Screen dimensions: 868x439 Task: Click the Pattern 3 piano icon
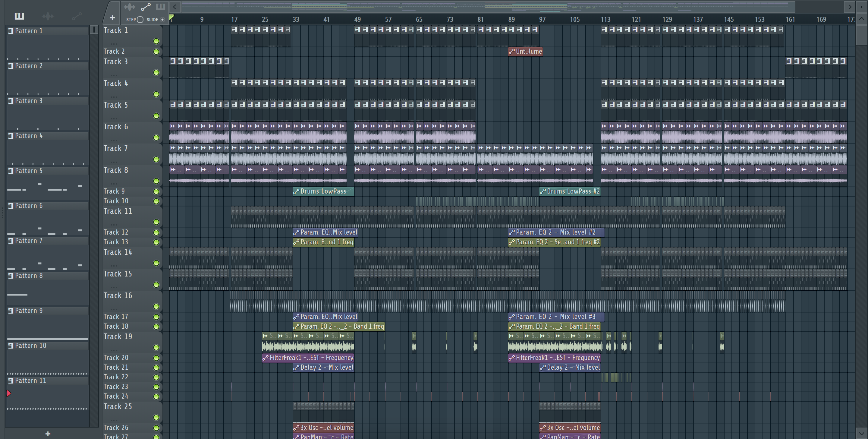pyautogui.click(x=11, y=101)
